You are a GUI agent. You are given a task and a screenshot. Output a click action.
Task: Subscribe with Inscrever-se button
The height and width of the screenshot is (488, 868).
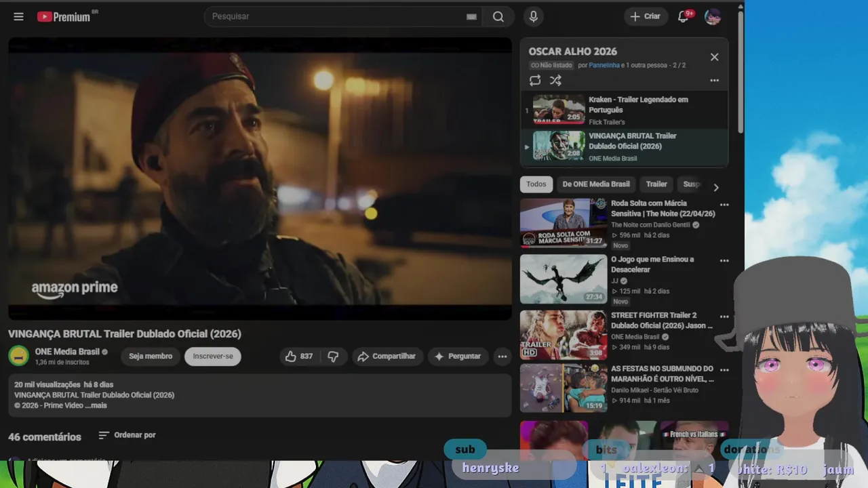(213, 356)
